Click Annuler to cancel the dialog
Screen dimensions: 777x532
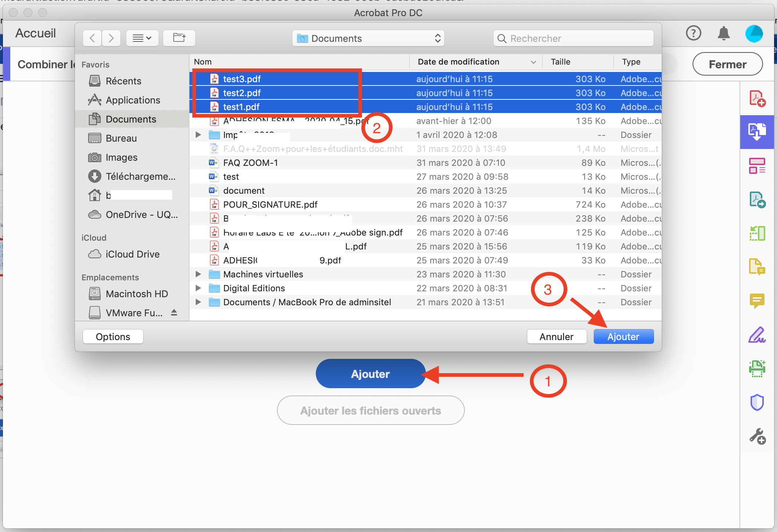point(557,336)
